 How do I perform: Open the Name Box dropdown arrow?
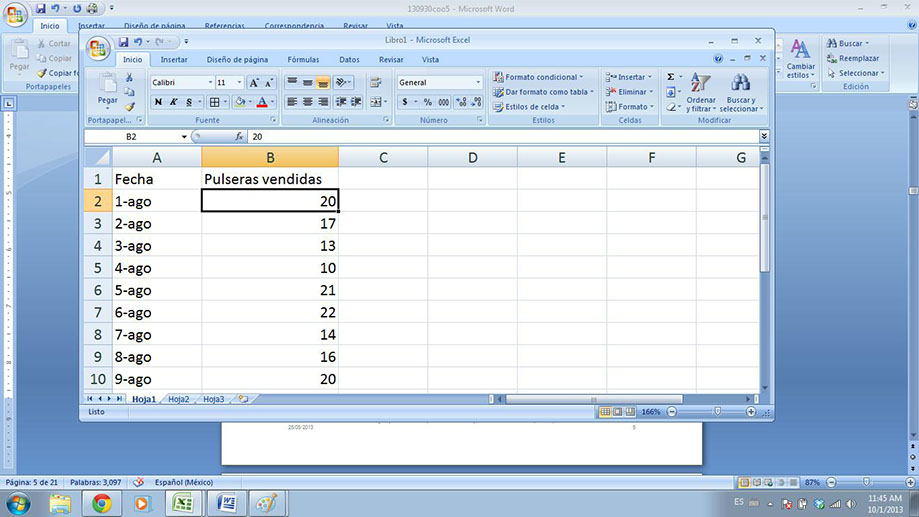click(x=184, y=136)
